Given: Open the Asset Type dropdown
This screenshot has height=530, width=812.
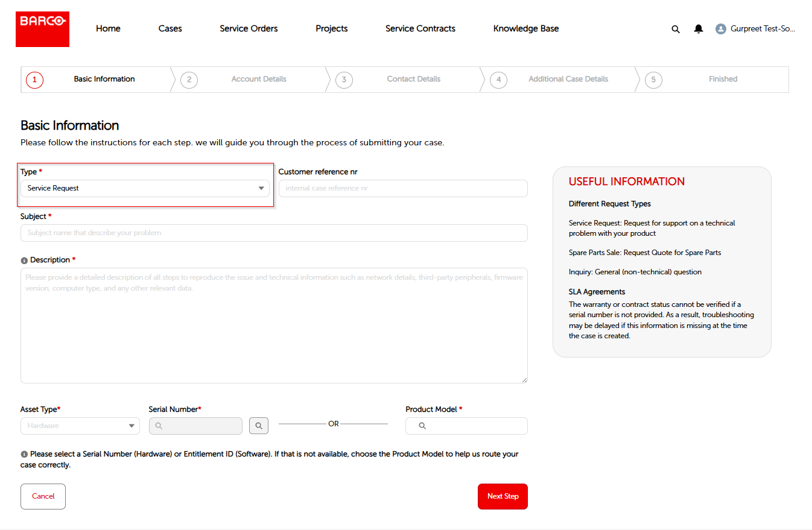Looking at the screenshot, I should (x=80, y=426).
